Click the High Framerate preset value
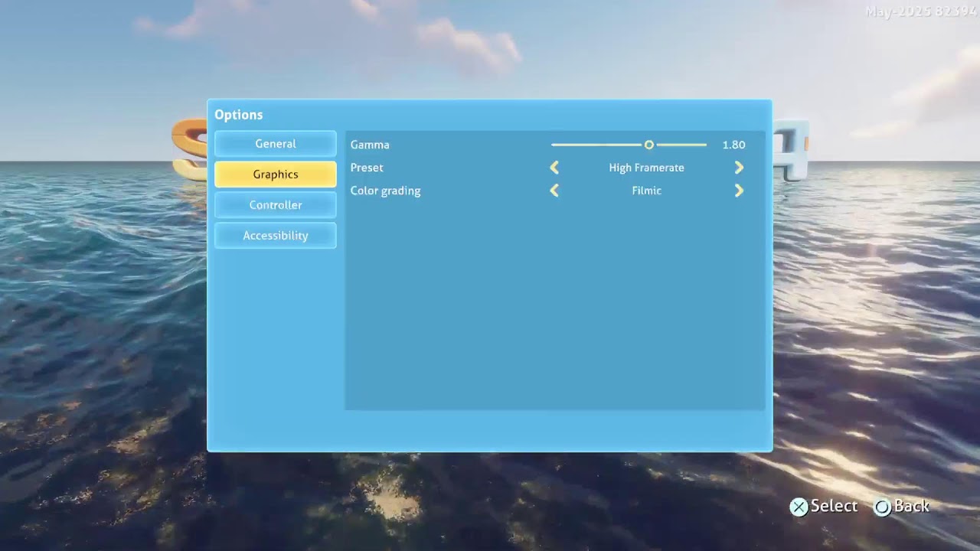 tap(647, 168)
